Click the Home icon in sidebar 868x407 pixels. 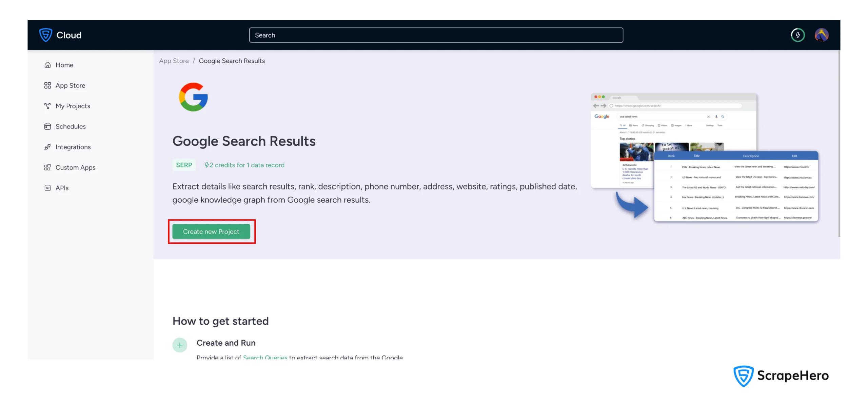click(47, 65)
